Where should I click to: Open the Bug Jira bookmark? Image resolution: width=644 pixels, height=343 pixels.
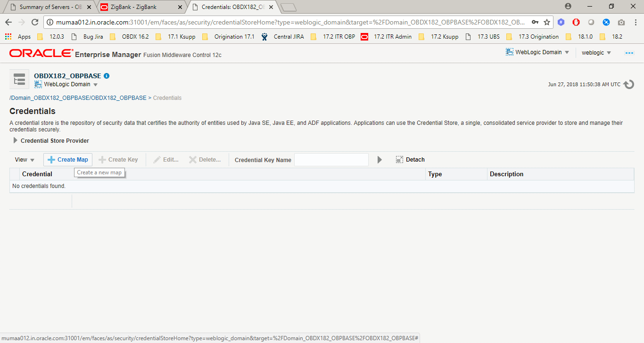coord(87,37)
